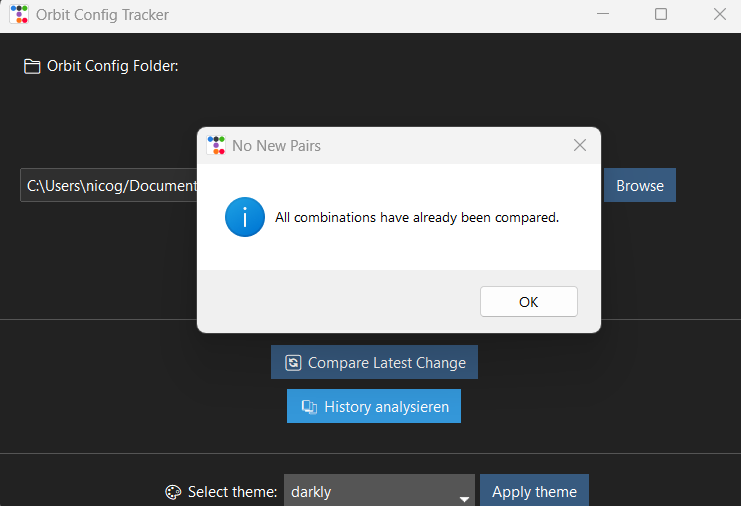The image size is (741, 506).
Task: Click the blue information icon in dialog
Action: pyautogui.click(x=245, y=217)
